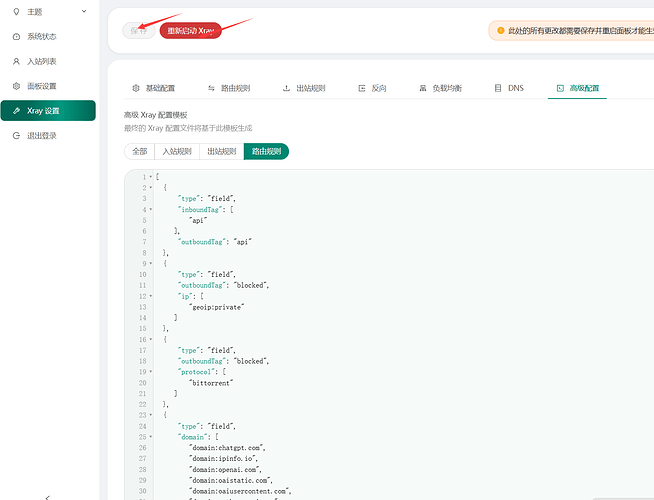Image resolution: width=654 pixels, height=500 pixels.
Task: Select 路由规则 template filter option
Action: tap(266, 151)
